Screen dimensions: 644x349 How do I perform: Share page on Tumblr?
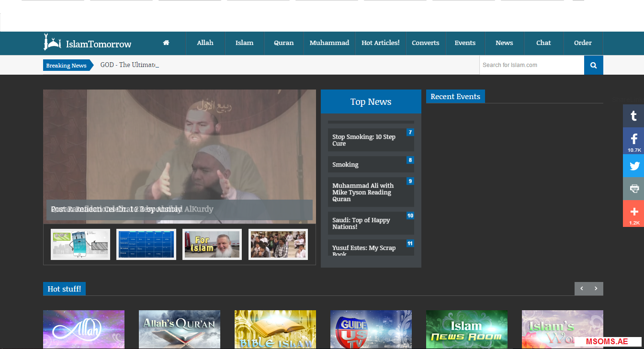633,116
